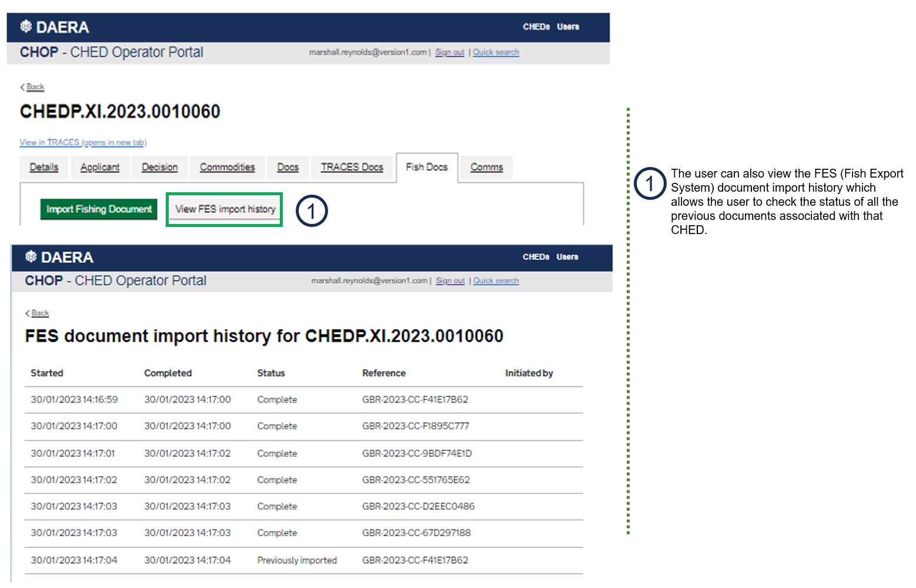This screenshot has height=588, width=916.
Task: Switch to the Details tab
Action: pyautogui.click(x=44, y=167)
